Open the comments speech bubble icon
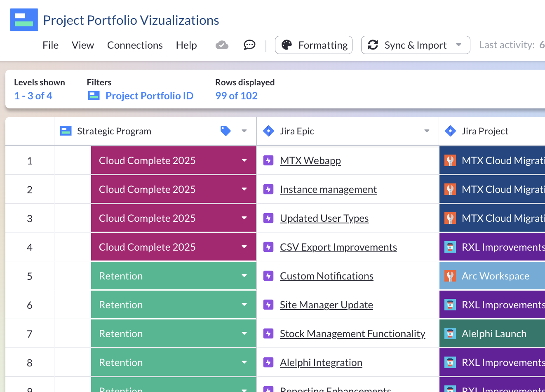545x392 pixels. coord(249,45)
